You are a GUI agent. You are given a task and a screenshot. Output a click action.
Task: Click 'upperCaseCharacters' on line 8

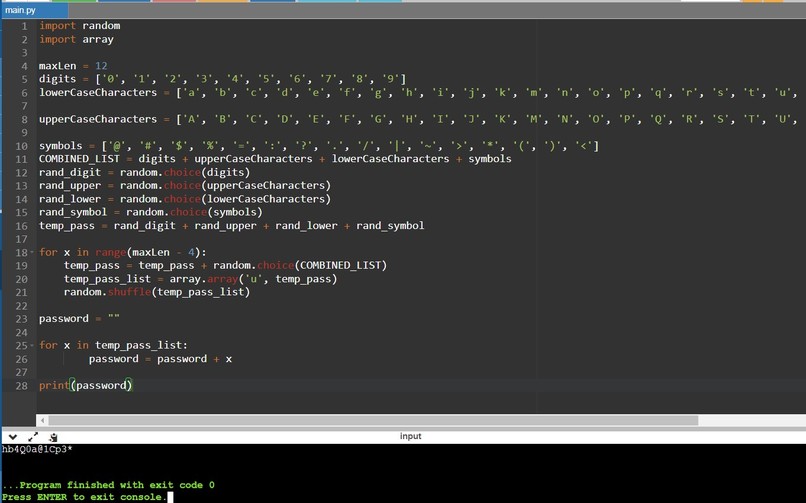coord(98,119)
